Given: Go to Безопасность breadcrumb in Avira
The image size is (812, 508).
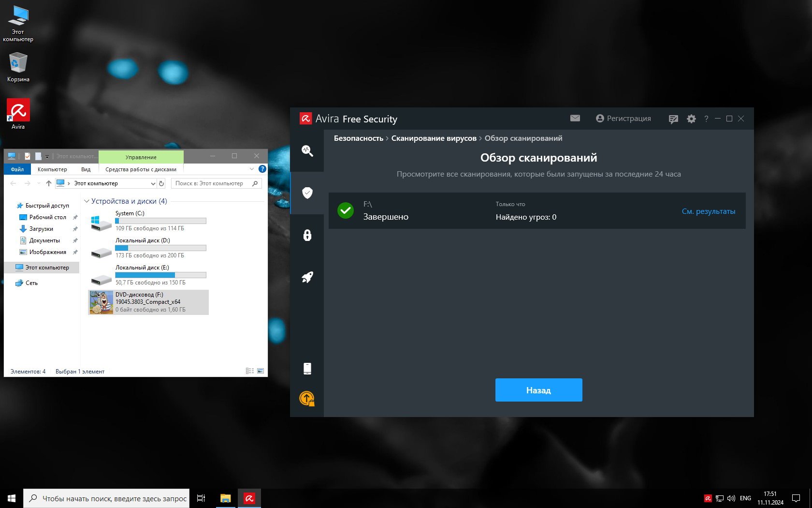Looking at the screenshot, I should pyautogui.click(x=358, y=138).
